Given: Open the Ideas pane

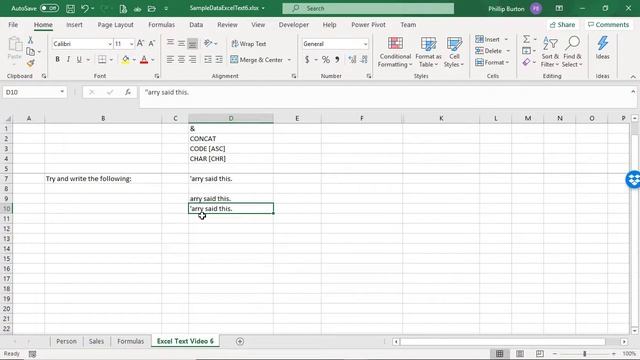Looking at the screenshot, I should 602,48.
